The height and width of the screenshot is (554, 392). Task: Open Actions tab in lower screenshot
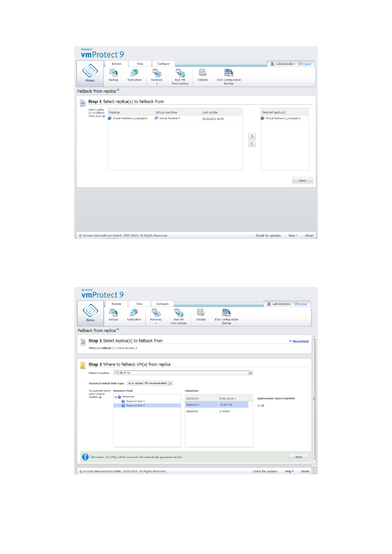pyautogui.click(x=117, y=304)
